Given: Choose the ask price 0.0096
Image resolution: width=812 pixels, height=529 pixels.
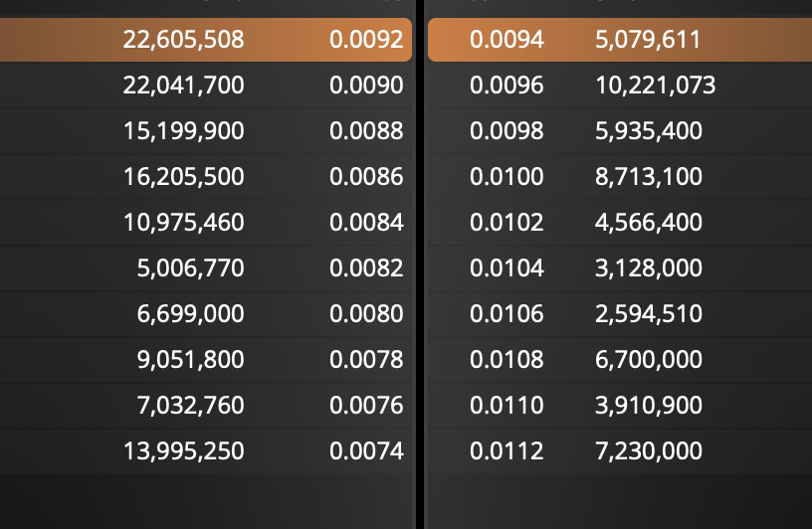Looking at the screenshot, I should (507, 86).
